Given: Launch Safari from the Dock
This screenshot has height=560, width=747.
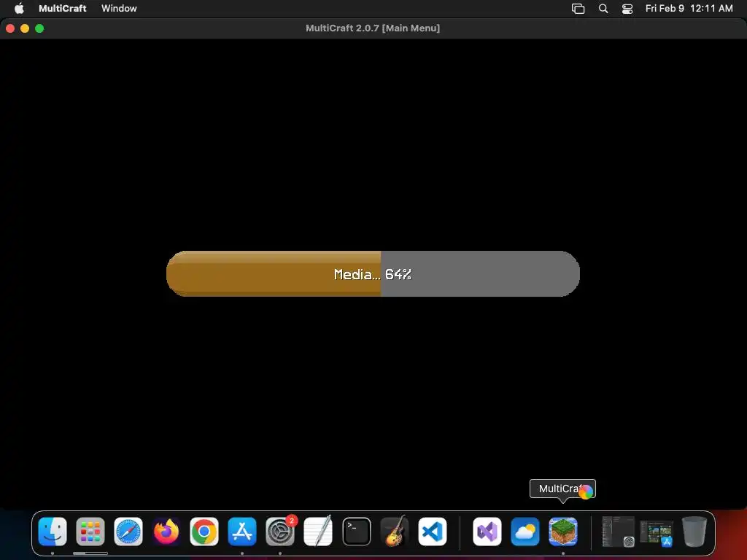Looking at the screenshot, I should tap(128, 532).
